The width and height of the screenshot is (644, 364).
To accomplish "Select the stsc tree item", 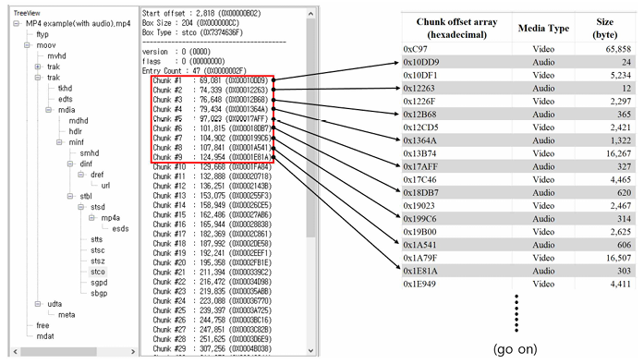I will point(98,250).
